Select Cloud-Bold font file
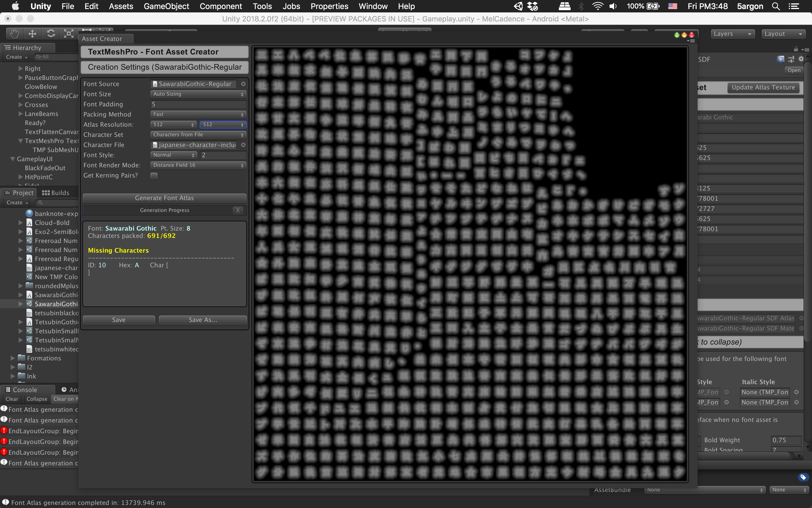This screenshot has height=508, width=812. point(52,222)
